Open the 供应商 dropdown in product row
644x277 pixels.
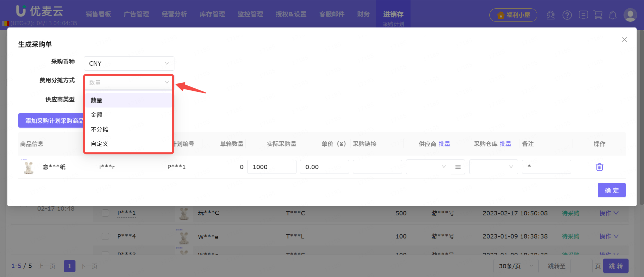coord(428,167)
